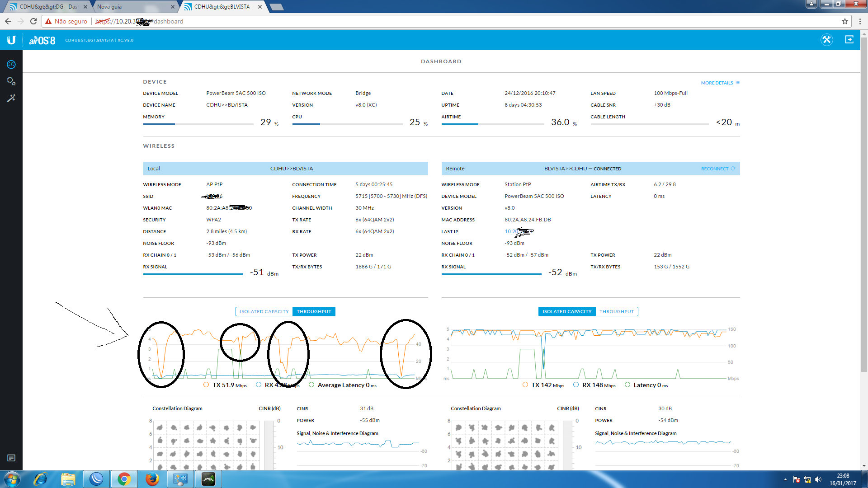The width and height of the screenshot is (868, 488).
Task: Bookmark page with star icon
Action: pos(844,21)
